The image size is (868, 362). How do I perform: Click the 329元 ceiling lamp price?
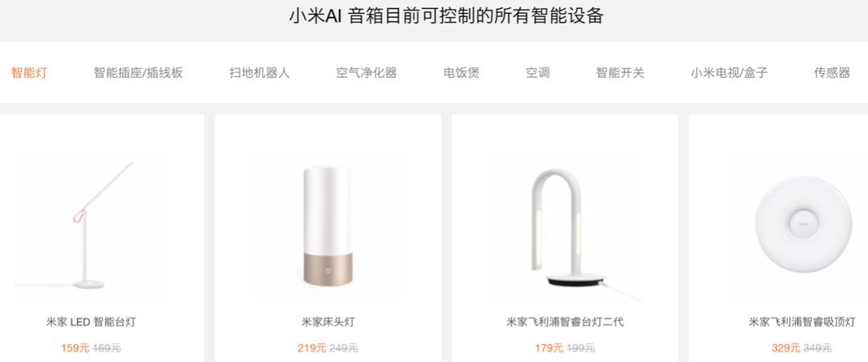(x=786, y=348)
